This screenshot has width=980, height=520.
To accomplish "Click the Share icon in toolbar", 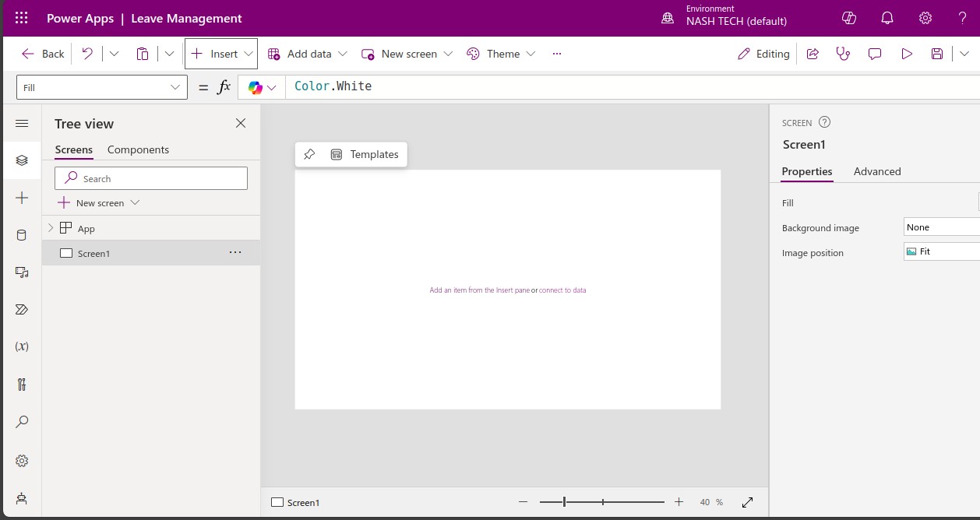I will coord(813,54).
